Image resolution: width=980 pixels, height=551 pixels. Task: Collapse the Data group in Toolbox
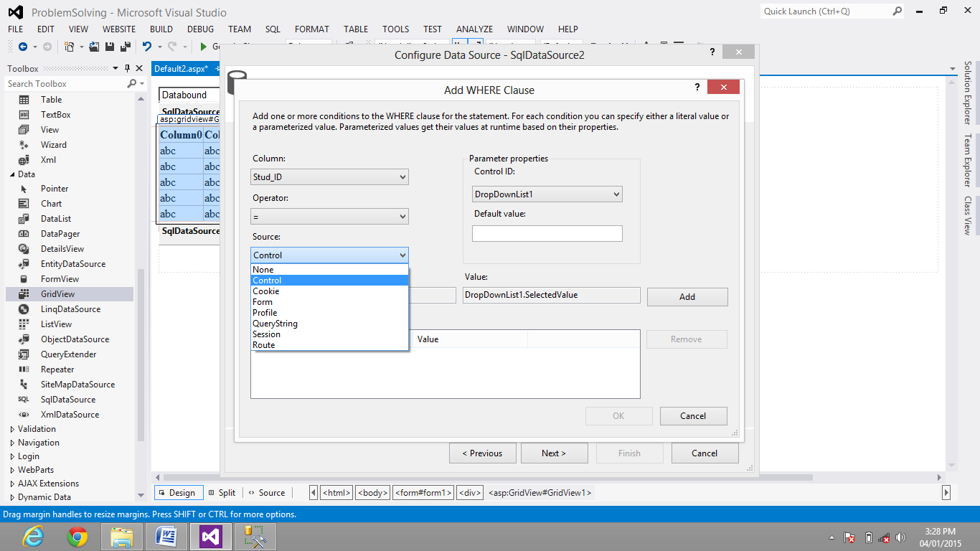(12, 174)
